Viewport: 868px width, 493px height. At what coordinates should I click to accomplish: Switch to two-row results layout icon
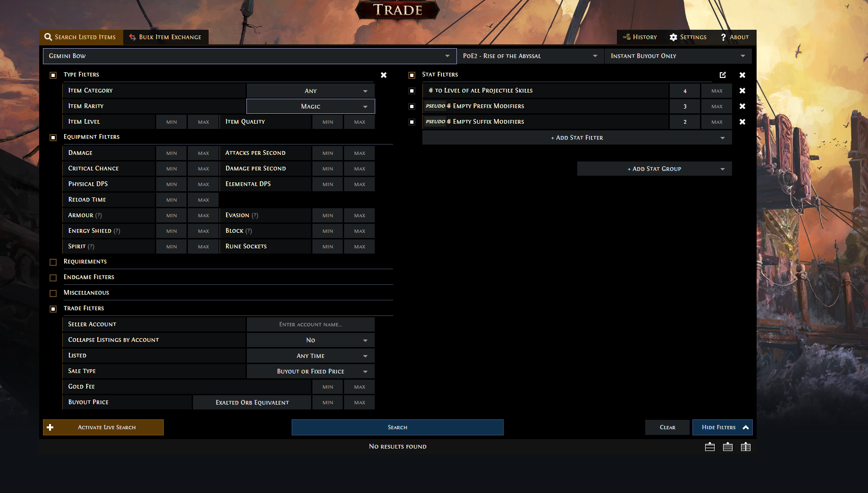(x=728, y=447)
